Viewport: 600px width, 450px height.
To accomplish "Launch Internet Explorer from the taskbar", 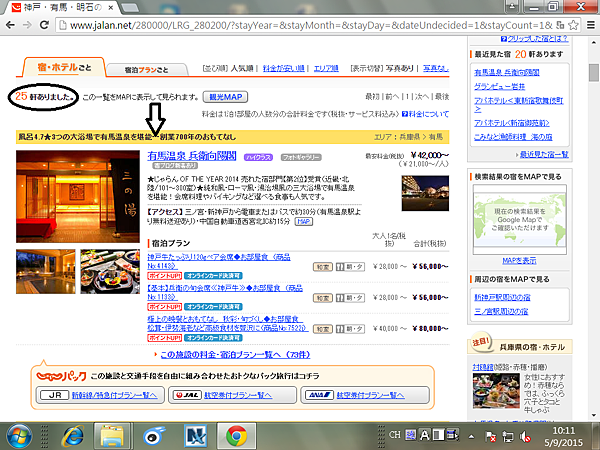I will pyautogui.click(x=73, y=436).
